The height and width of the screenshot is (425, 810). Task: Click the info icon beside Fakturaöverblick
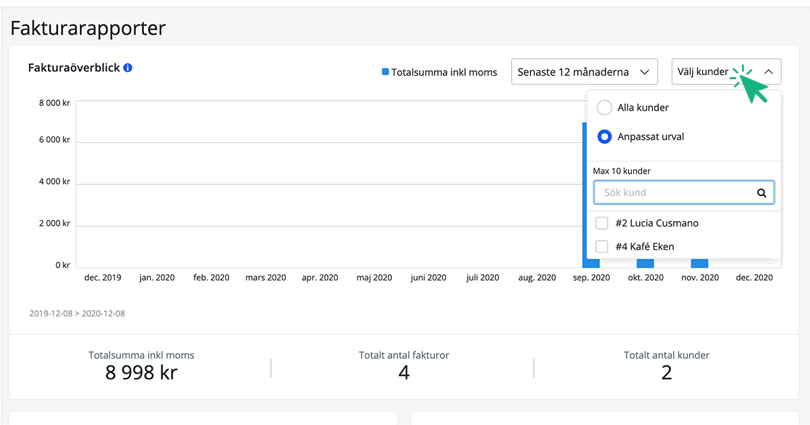[x=128, y=68]
